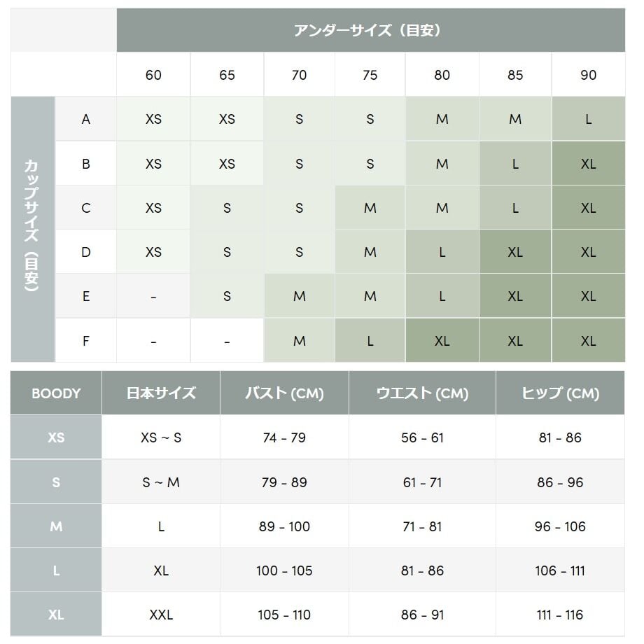Click L cell for cup A, size 90

(588, 119)
